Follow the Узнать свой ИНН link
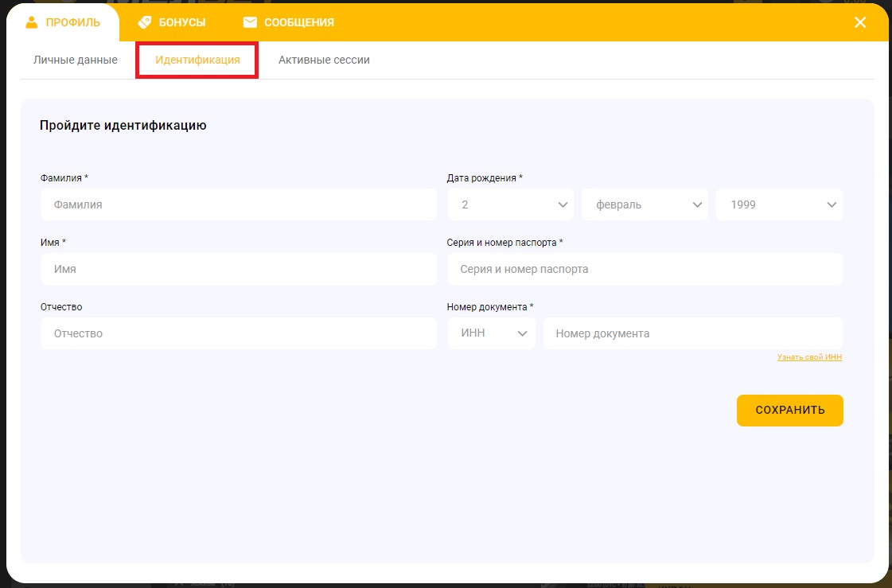The image size is (892, 588). 809,357
